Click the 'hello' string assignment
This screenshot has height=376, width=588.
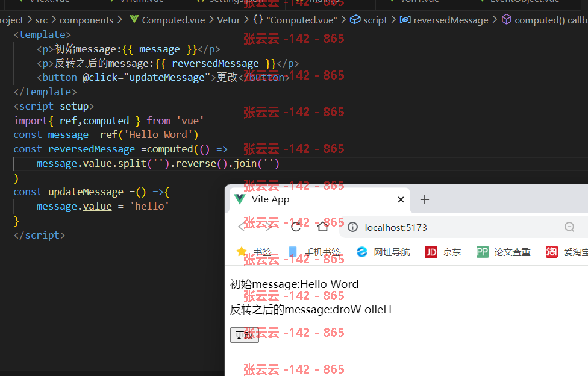click(x=149, y=207)
